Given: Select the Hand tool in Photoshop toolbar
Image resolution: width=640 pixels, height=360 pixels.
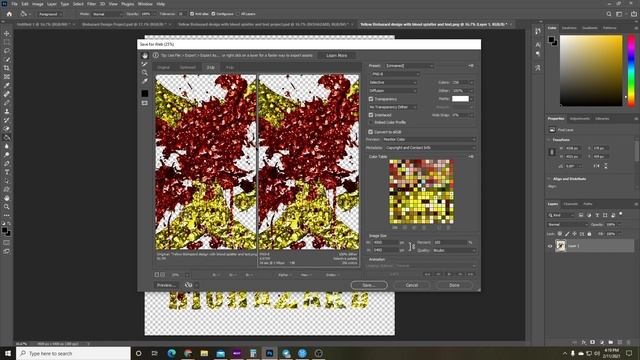Looking at the screenshot, I should pyautogui.click(x=7, y=198).
